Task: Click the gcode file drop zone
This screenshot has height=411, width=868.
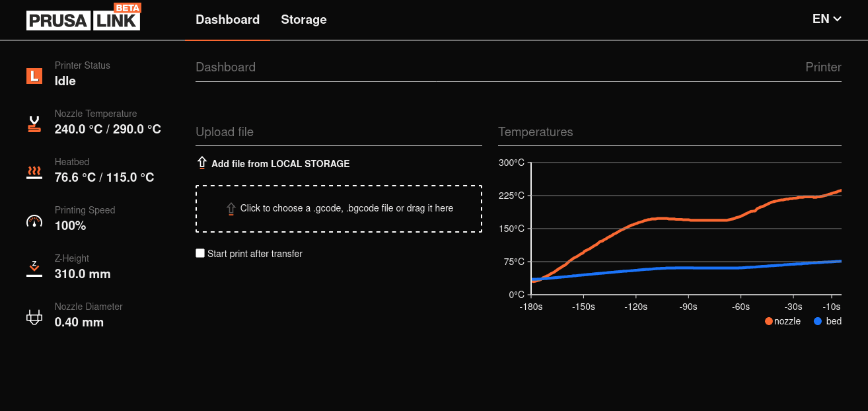Action: tap(339, 208)
